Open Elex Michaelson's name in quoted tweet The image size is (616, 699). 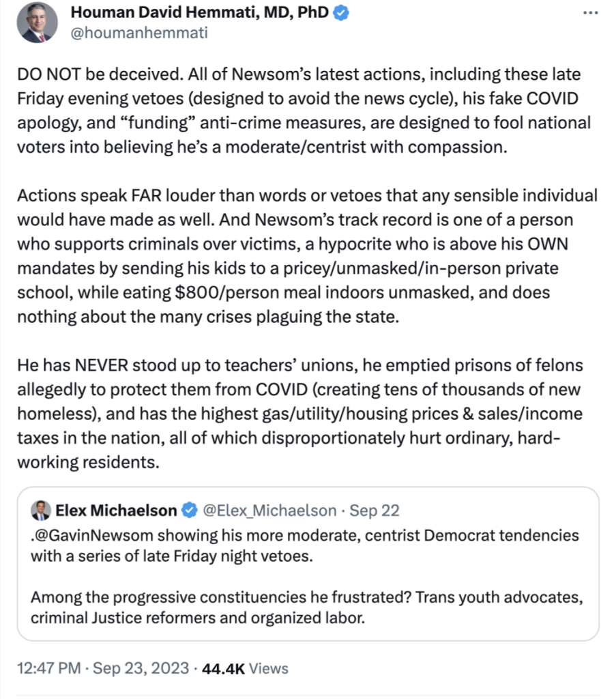click(x=116, y=511)
